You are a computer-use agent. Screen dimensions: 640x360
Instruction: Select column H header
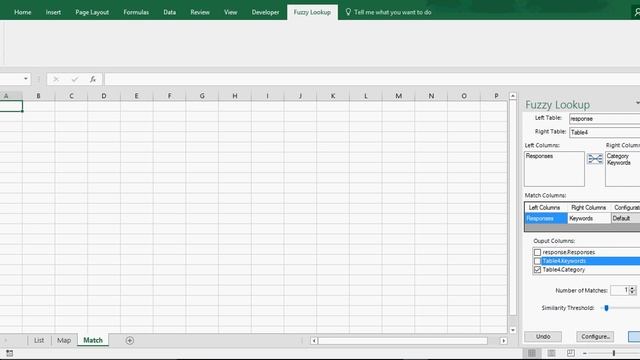(235, 96)
